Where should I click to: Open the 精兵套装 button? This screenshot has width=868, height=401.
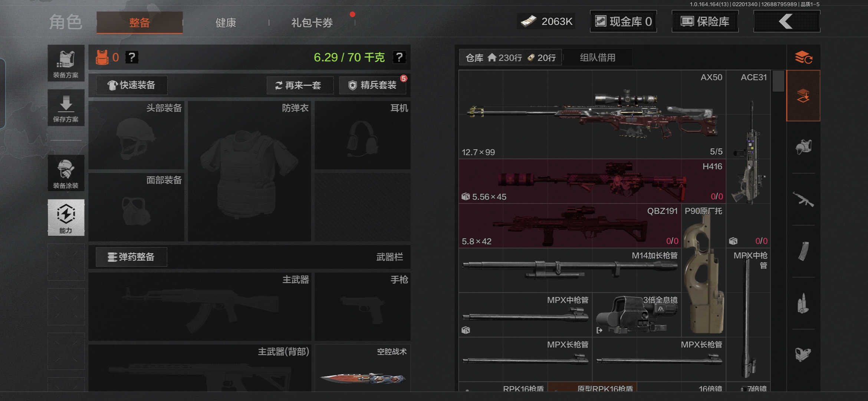pos(373,85)
